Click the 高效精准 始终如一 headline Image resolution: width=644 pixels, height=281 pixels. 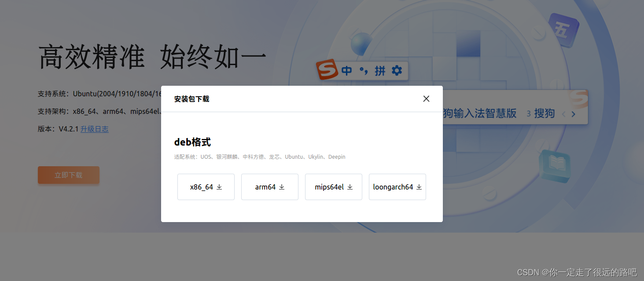pyautogui.click(x=153, y=57)
